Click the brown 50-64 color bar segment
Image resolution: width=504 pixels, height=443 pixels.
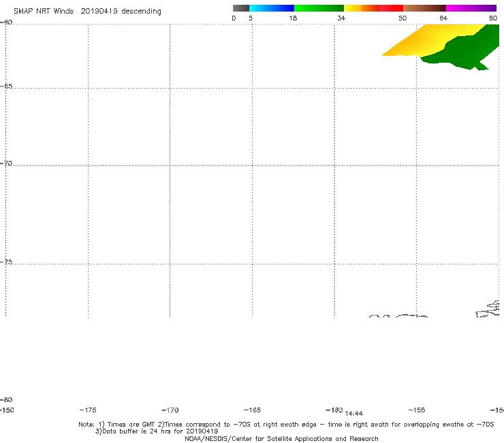pos(424,8)
